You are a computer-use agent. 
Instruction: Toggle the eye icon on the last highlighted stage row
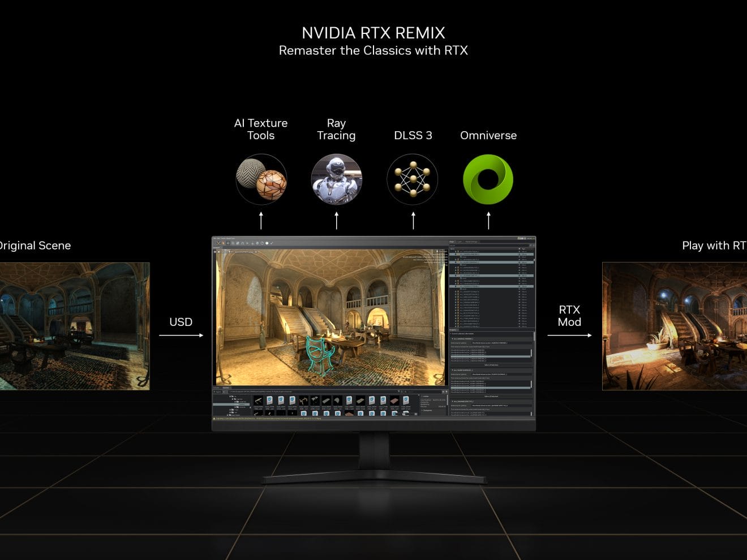pyautogui.click(x=520, y=286)
